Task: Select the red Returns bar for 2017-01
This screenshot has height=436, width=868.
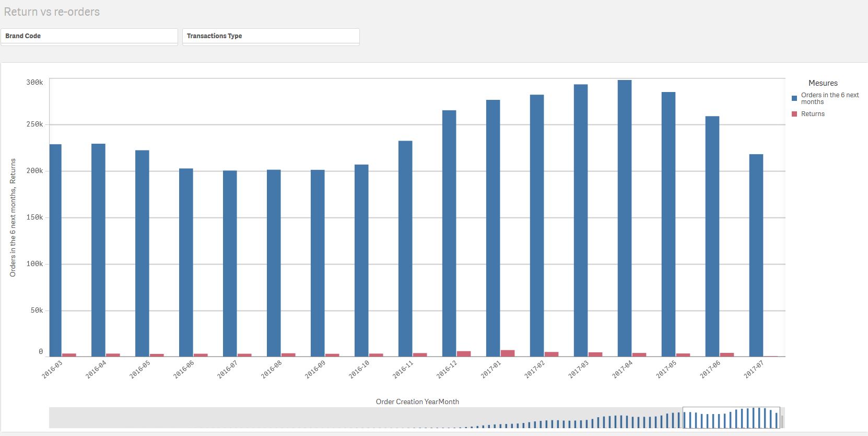Action: tap(508, 353)
